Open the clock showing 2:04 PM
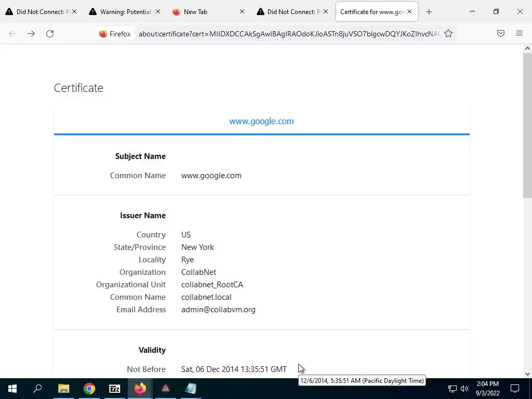532x399 pixels. point(487,389)
